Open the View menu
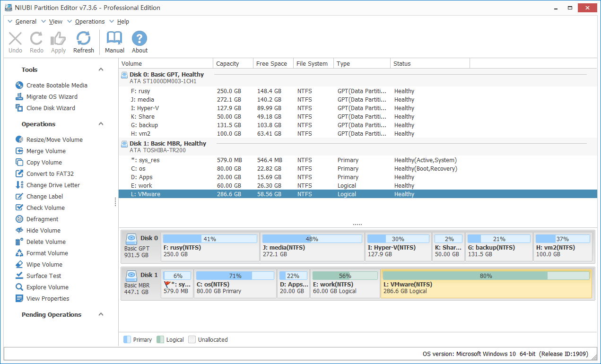This screenshot has height=364, width=601. tap(55, 21)
